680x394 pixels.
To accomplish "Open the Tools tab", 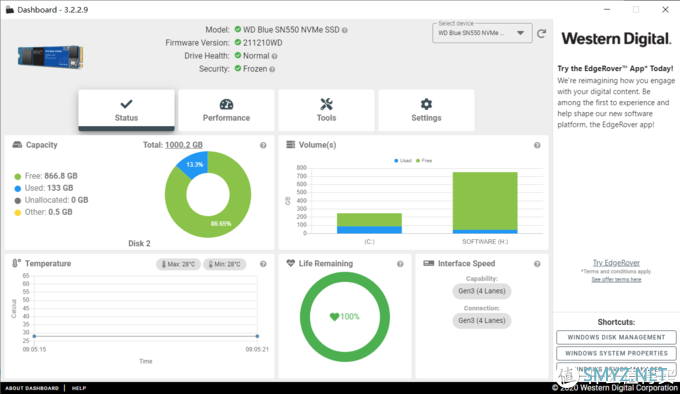I will point(326,110).
